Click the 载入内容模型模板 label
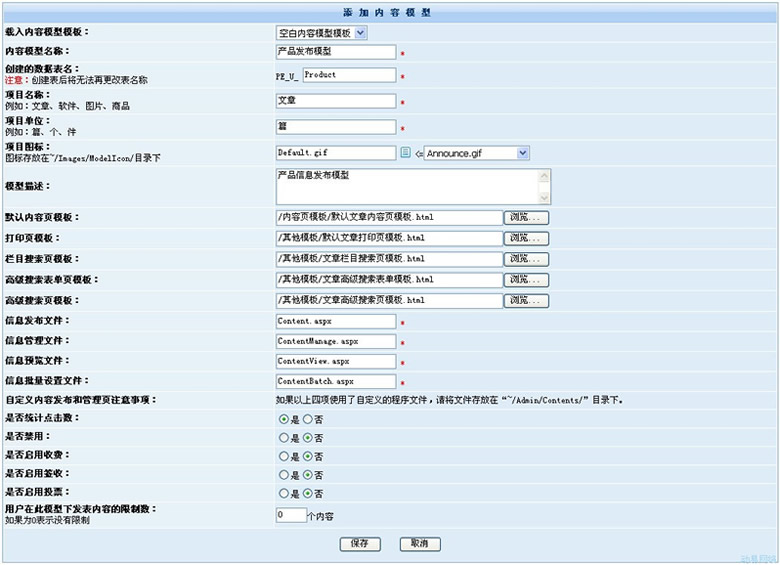780x565 pixels. point(47,32)
